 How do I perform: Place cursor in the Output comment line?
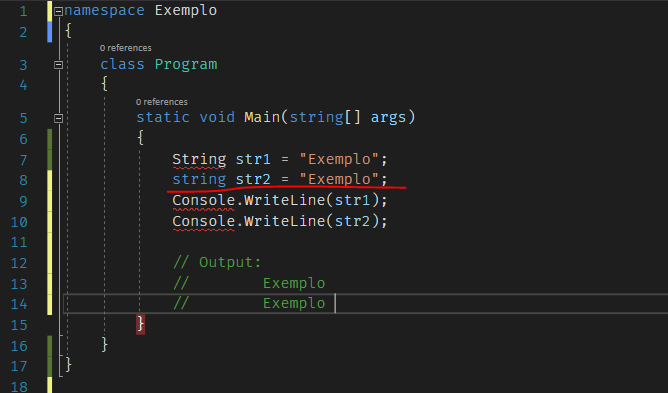[217, 262]
